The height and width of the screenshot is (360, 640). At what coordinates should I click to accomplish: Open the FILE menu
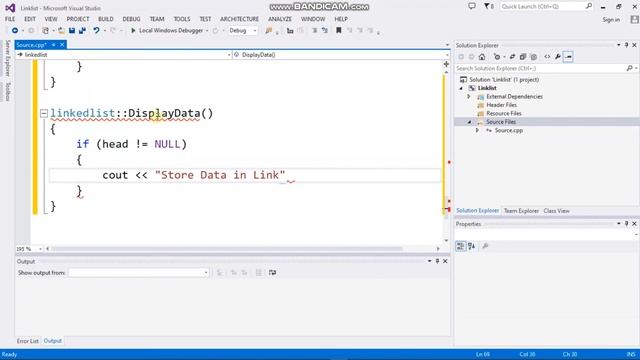pyautogui.click(x=10, y=19)
